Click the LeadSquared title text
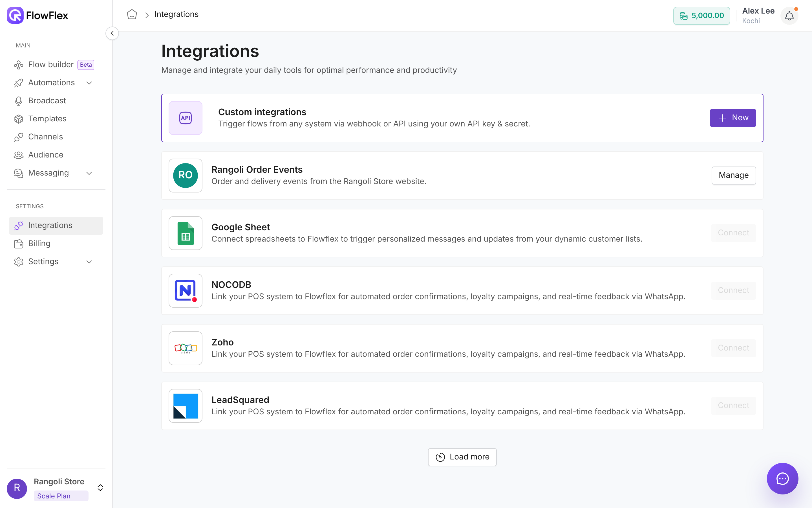Image resolution: width=812 pixels, height=508 pixels. [x=240, y=400]
